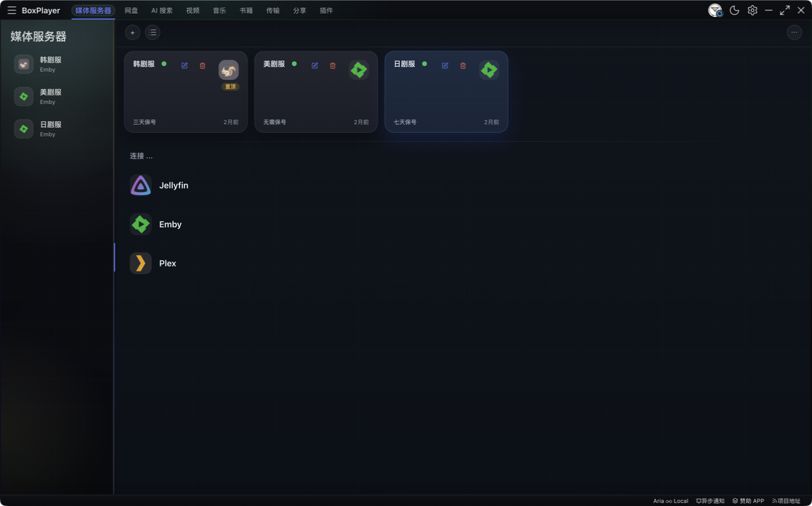Screen dimensions: 812x506
Task: Edit the 美剧服 server card
Action: click(315, 65)
